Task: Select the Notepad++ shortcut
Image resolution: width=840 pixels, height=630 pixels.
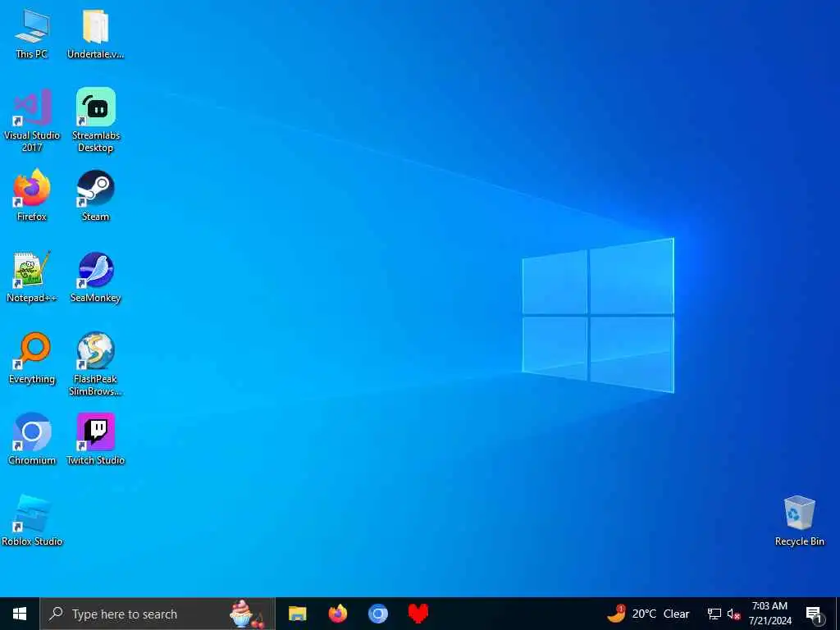Action: (x=32, y=277)
